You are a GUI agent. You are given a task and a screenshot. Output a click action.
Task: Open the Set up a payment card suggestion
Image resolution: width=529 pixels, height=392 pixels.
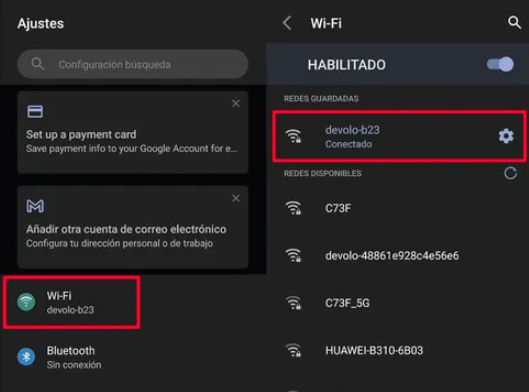(133, 132)
